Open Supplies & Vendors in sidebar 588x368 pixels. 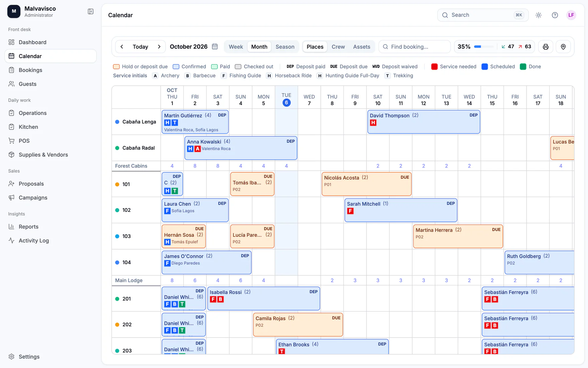point(50,155)
